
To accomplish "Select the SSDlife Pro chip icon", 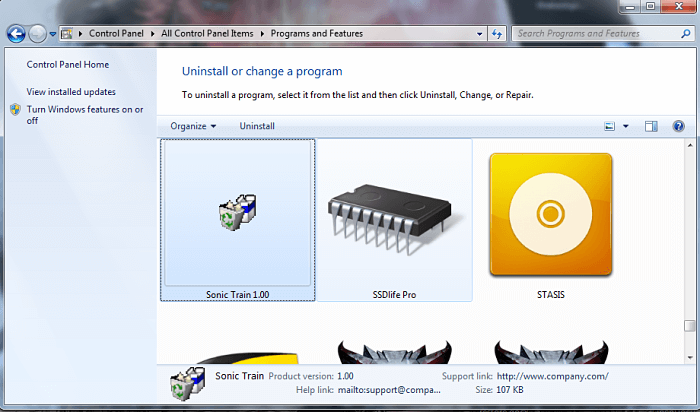I will pyautogui.click(x=394, y=219).
